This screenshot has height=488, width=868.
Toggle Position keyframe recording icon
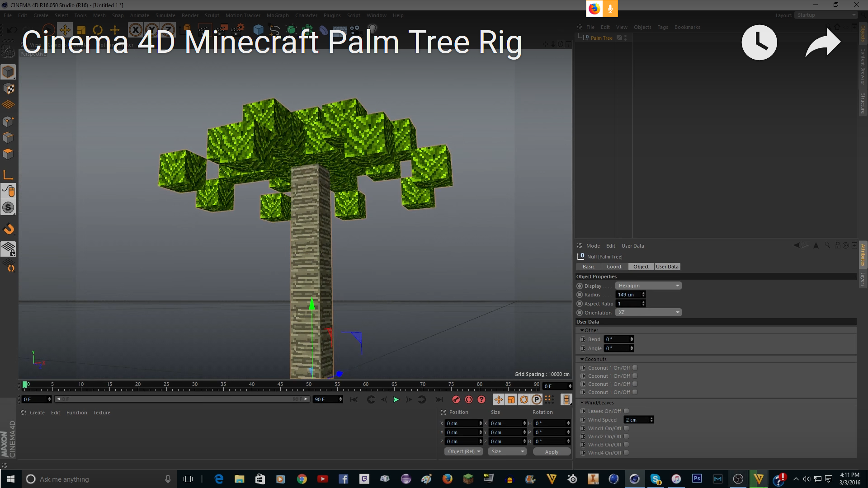(498, 399)
